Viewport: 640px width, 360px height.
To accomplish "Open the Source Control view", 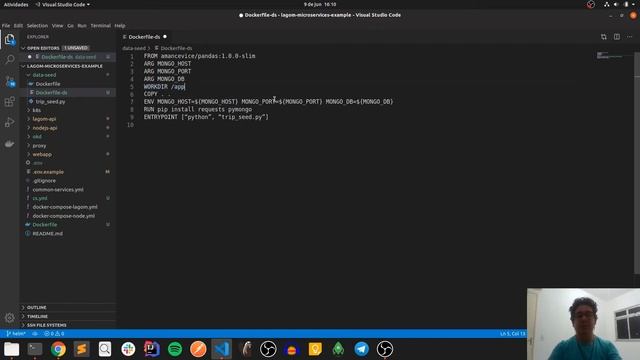I will point(10,81).
